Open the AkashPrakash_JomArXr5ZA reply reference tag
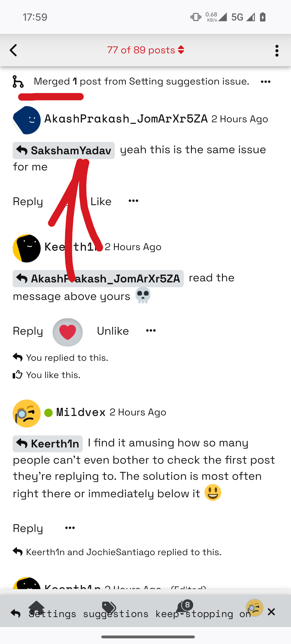Viewport: 291px width, 644px height. click(98, 279)
